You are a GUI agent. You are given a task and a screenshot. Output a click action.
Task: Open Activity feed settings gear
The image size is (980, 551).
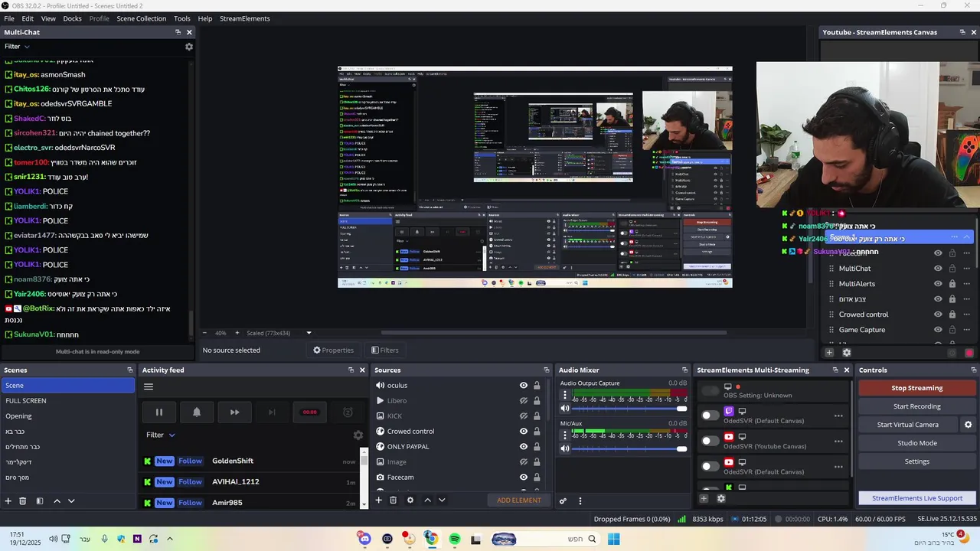(358, 435)
